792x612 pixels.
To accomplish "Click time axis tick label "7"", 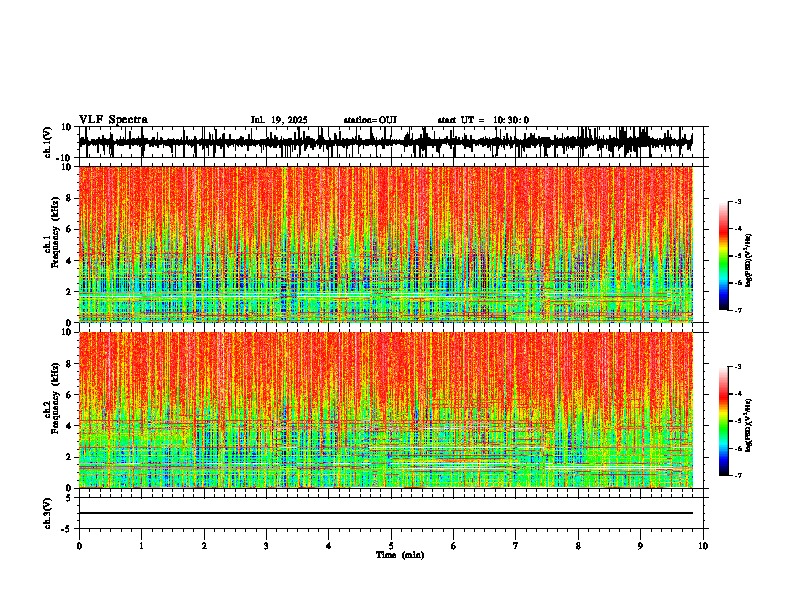I will (x=516, y=546).
